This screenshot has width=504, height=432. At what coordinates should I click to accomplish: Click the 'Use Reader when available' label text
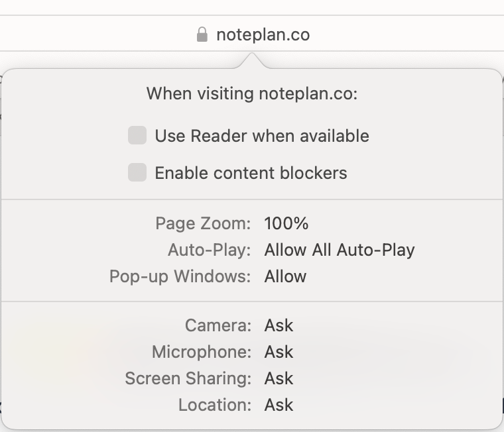262,136
